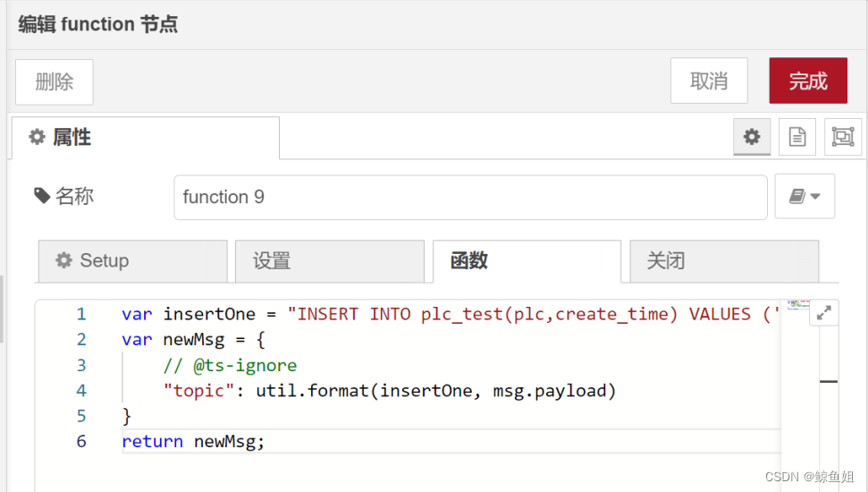Open the node description document icon

pyautogui.click(x=797, y=136)
